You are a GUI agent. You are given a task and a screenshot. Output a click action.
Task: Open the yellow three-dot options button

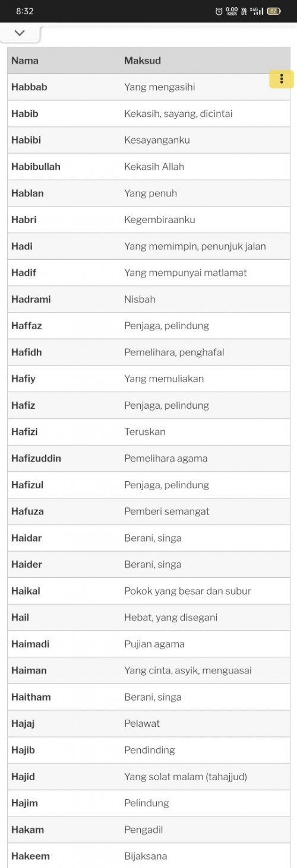tap(281, 79)
